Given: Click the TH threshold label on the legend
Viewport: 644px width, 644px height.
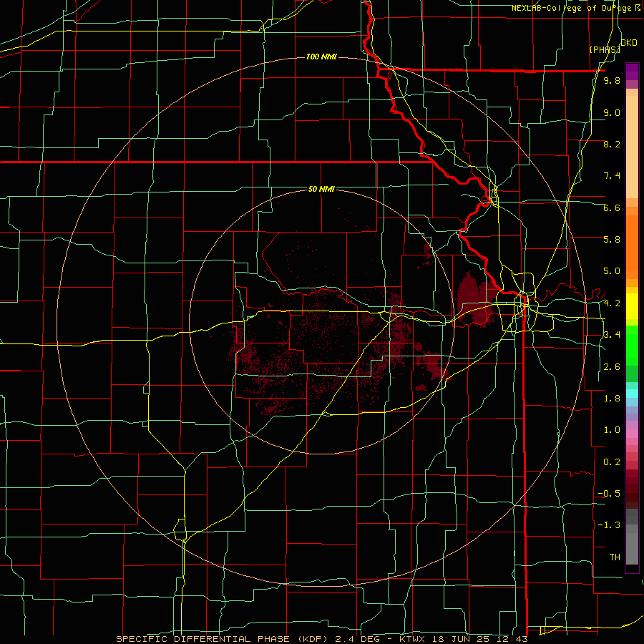Looking at the screenshot, I should [615, 557].
